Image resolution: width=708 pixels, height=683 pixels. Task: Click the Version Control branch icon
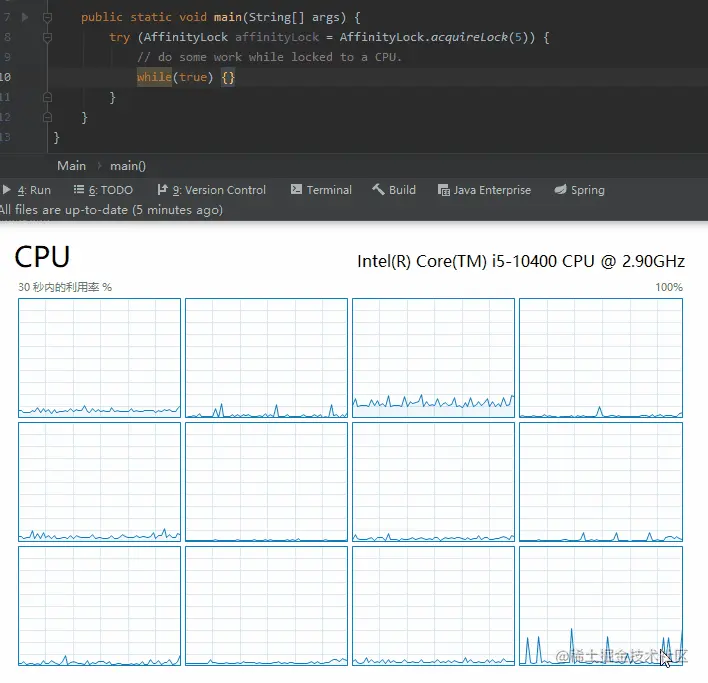pos(162,190)
